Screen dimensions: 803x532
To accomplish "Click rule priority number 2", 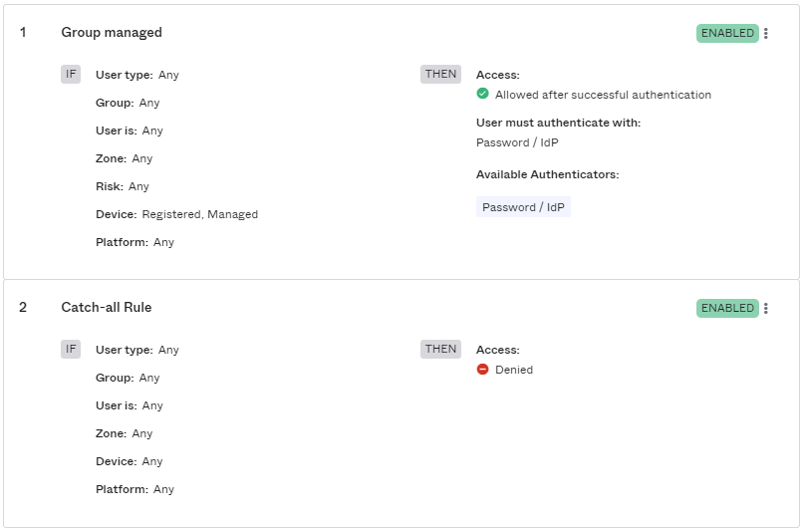I will pyautogui.click(x=23, y=308).
